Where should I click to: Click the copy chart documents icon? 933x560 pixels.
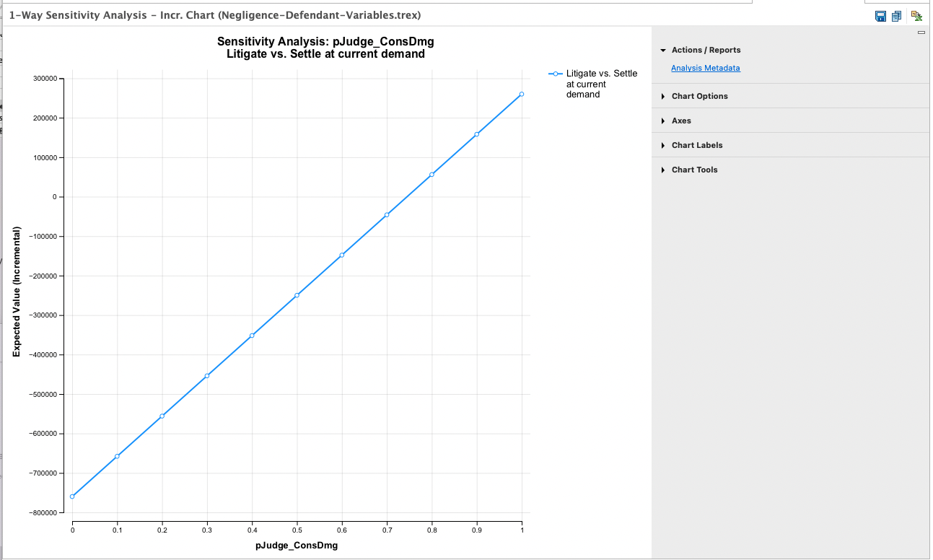pyautogui.click(x=897, y=16)
